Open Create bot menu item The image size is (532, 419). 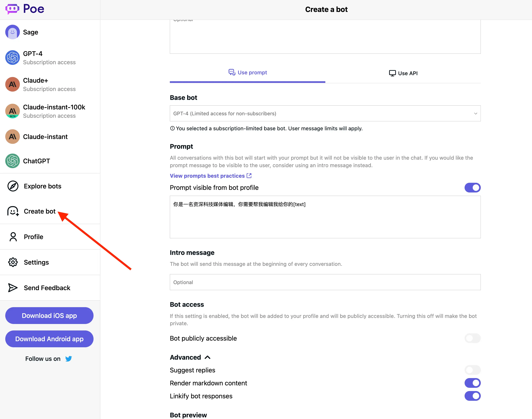pyautogui.click(x=50, y=211)
